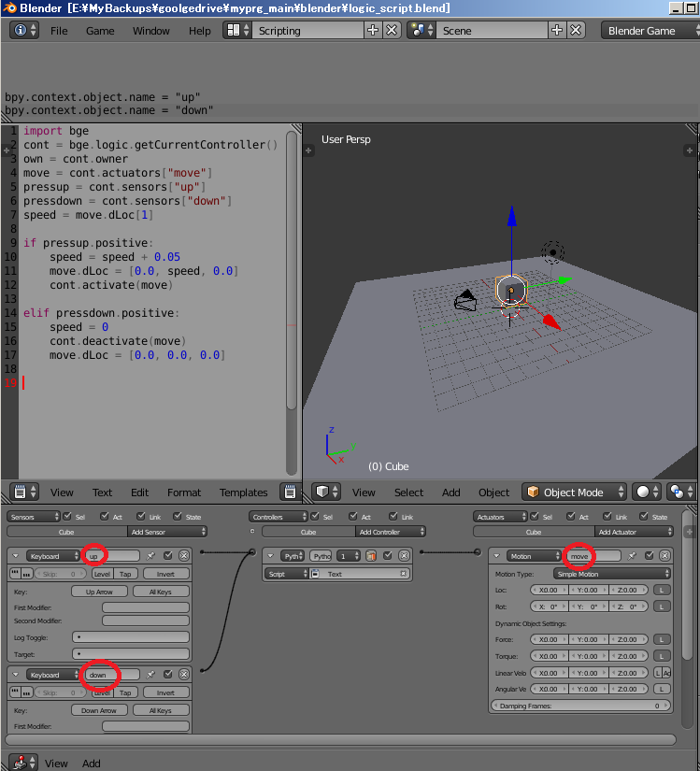The width and height of the screenshot is (700, 771).
Task: Enable true-level pulse on "up" sensor
Action: (x=15, y=574)
